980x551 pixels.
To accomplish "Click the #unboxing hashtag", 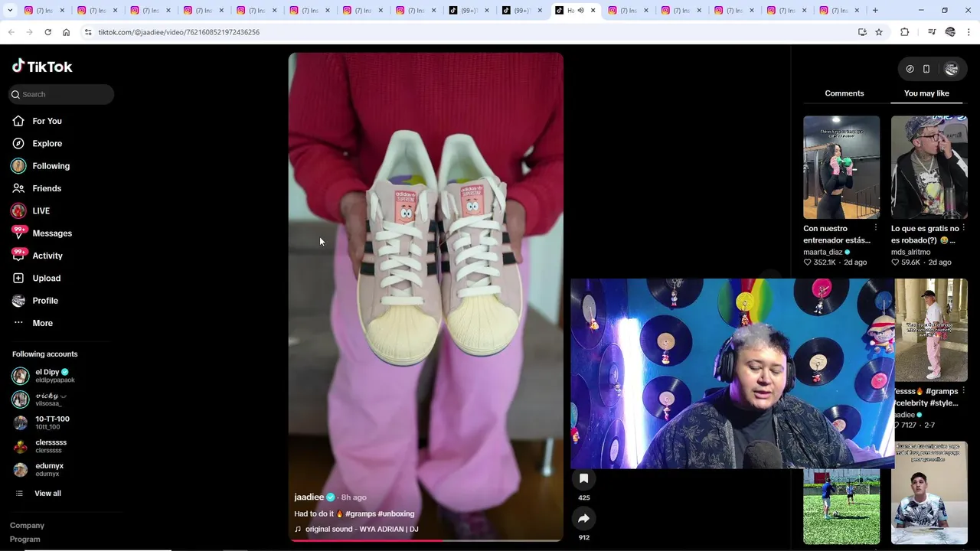I will point(396,514).
